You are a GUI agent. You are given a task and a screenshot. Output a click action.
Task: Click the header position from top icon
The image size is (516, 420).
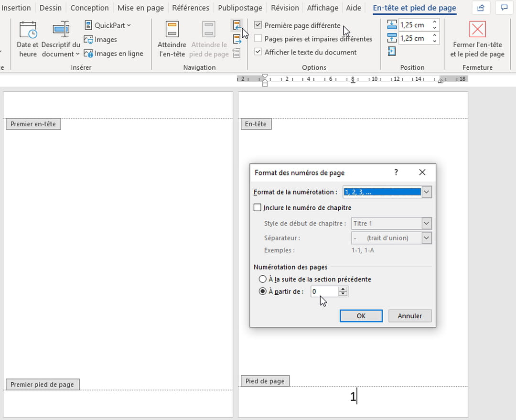click(x=393, y=24)
